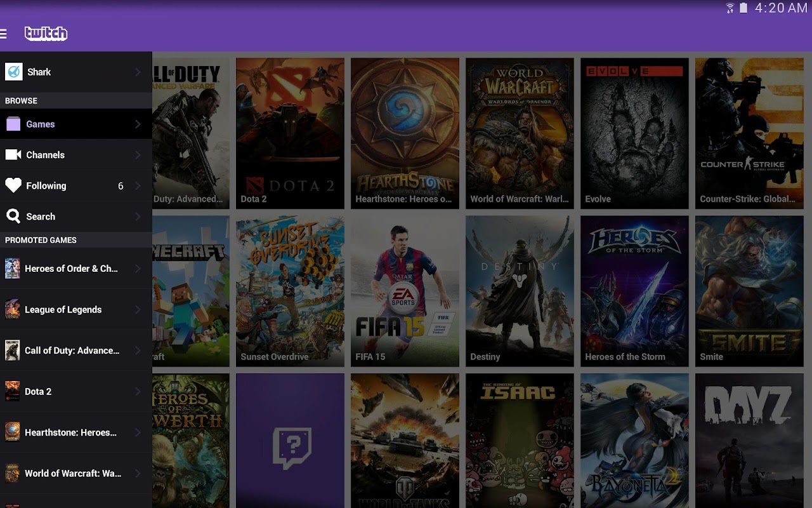Tap the Following heart icon
Viewport: 812px width, 508px height.
pyautogui.click(x=13, y=185)
